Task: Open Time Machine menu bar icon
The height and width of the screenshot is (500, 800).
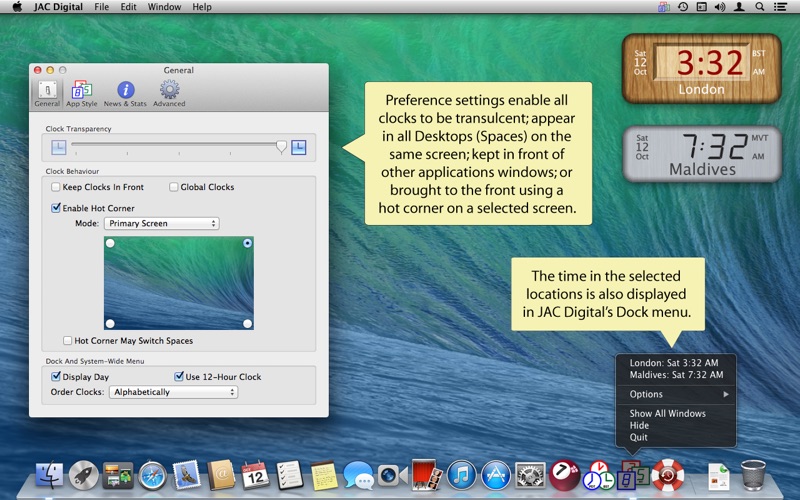Action: point(683,7)
